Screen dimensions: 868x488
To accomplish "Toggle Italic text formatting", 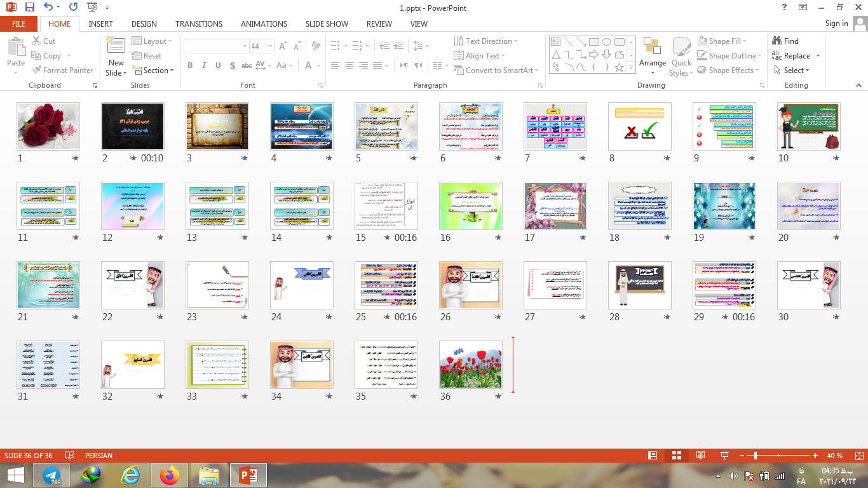I will 204,65.
